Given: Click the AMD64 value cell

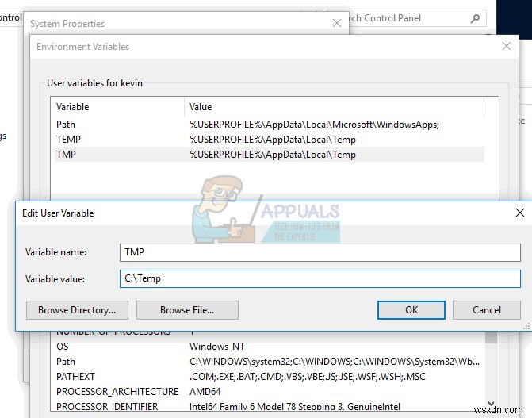Looking at the screenshot, I should point(205,392).
